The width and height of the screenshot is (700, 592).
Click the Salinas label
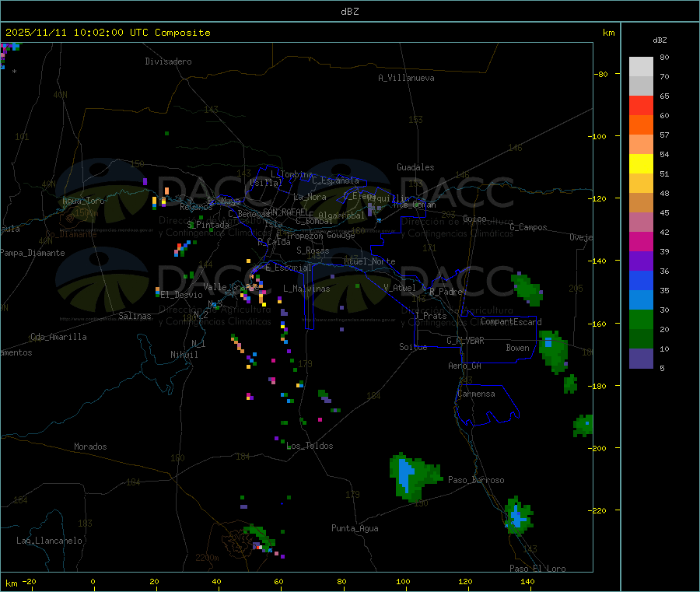(135, 316)
